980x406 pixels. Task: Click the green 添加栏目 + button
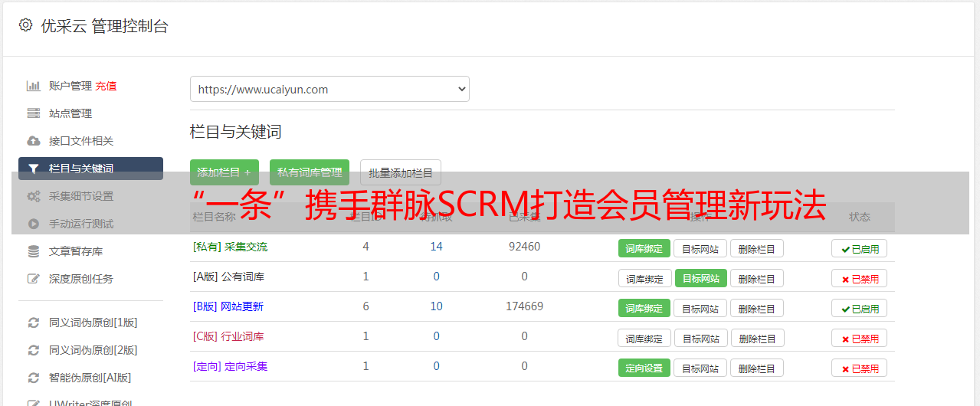(225, 172)
